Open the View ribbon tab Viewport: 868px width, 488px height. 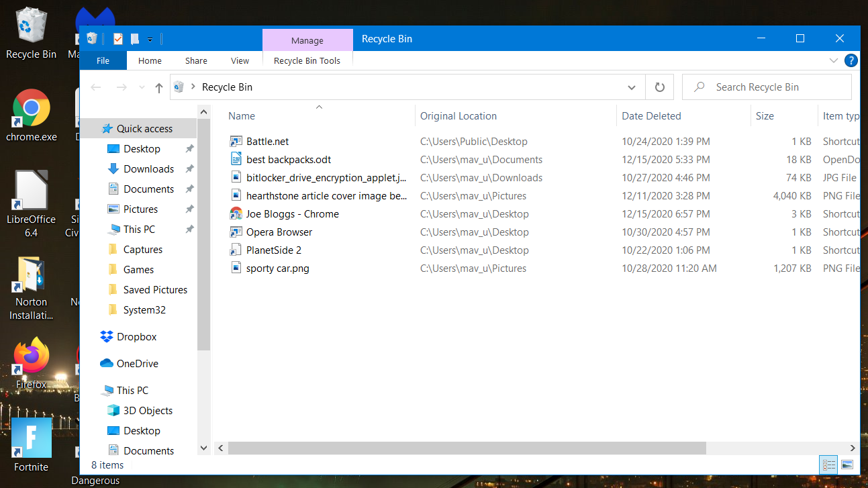240,60
